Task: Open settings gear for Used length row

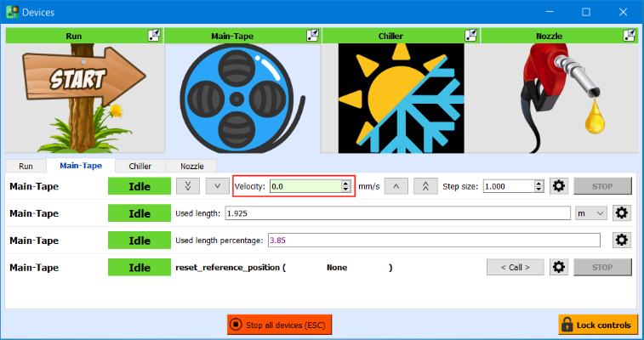Action: point(622,213)
